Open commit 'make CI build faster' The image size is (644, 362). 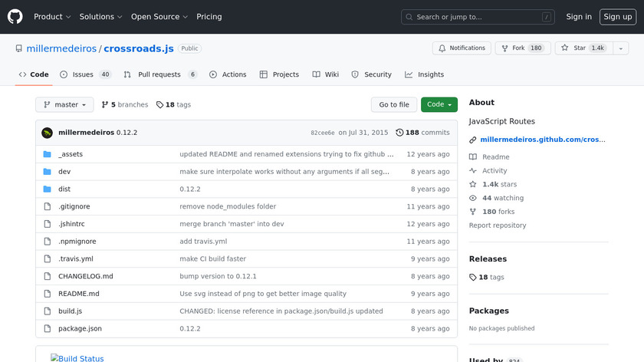[213, 259]
